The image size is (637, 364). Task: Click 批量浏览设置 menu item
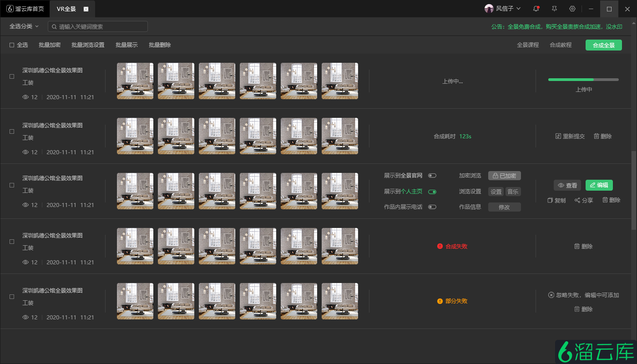click(88, 45)
